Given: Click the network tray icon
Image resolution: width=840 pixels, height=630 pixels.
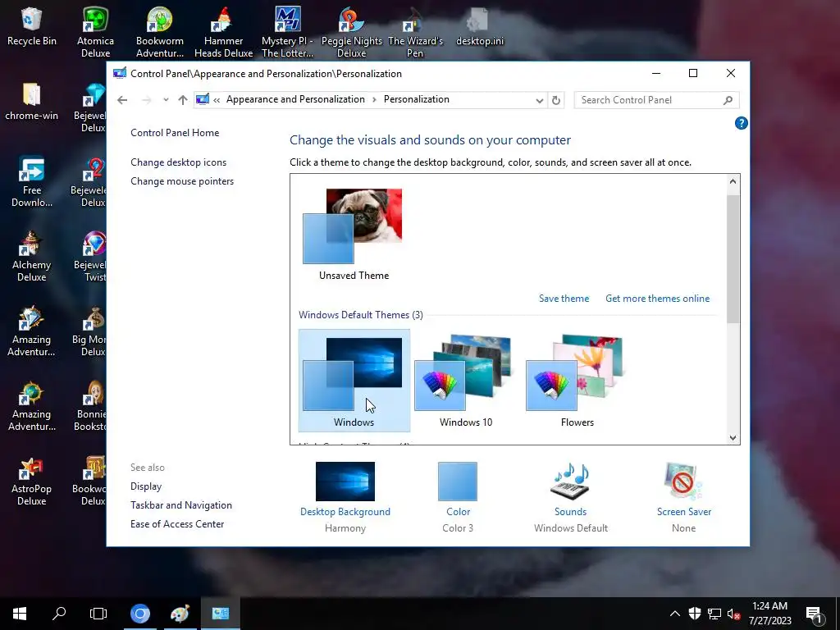Looking at the screenshot, I should coord(714,614).
